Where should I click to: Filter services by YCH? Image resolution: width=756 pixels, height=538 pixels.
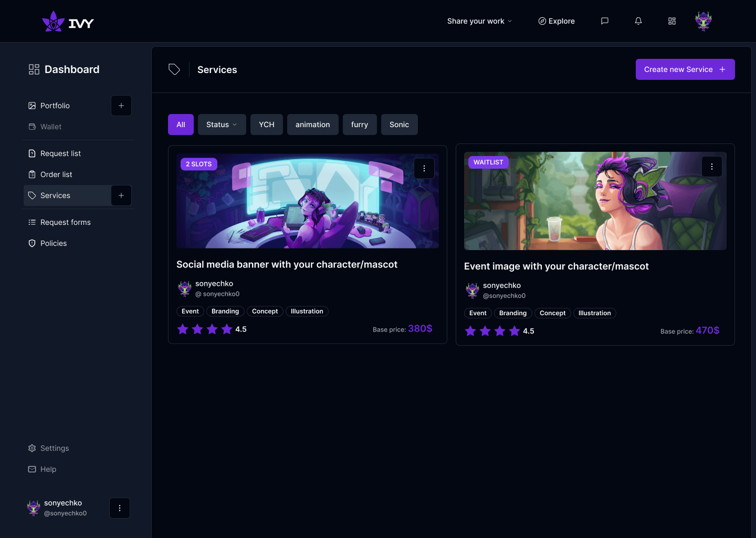[x=267, y=125]
